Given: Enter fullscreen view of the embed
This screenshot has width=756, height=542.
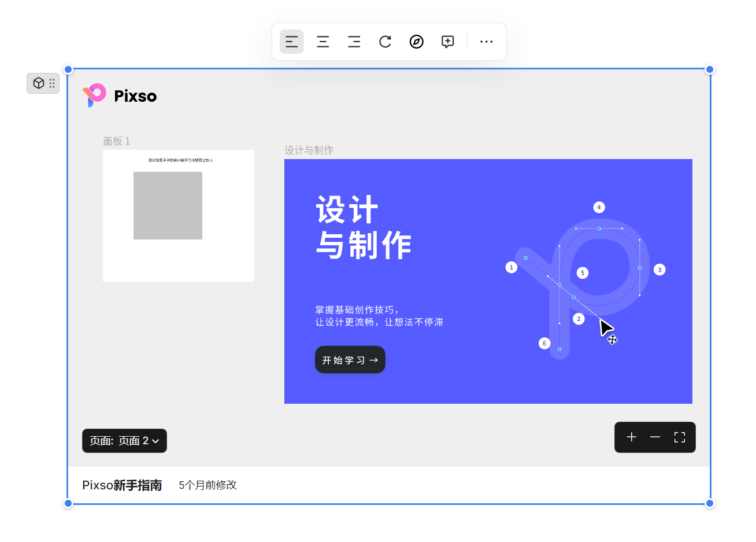Looking at the screenshot, I should (680, 437).
